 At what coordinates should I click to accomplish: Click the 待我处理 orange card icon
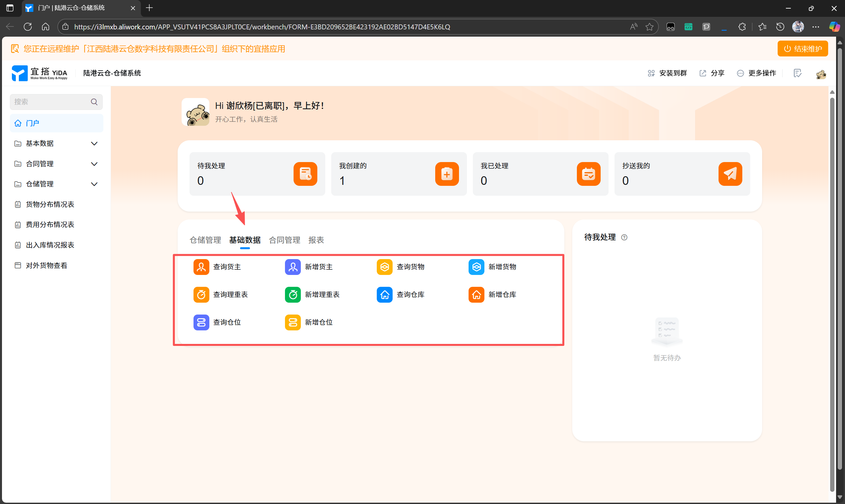coord(305,174)
